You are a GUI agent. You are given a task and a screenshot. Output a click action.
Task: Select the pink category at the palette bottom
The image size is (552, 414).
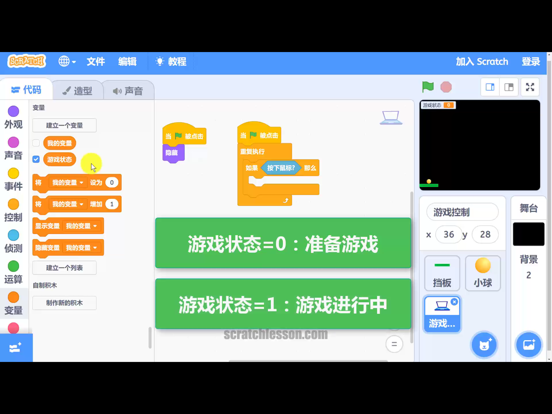[13, 327]
